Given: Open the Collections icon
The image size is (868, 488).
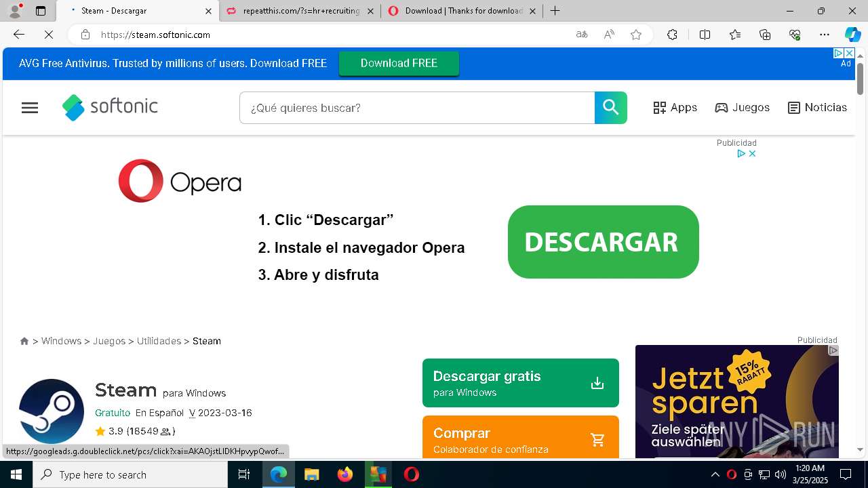Looking at the screenshot, I should coord(765,35).
